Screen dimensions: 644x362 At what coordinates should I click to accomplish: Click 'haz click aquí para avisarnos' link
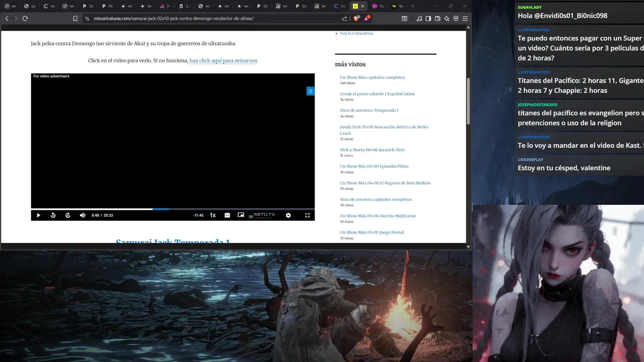[223, 60]
